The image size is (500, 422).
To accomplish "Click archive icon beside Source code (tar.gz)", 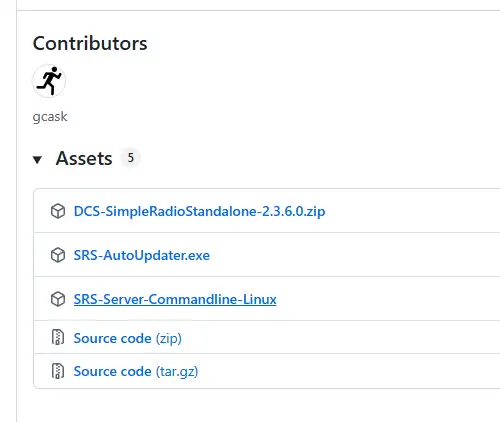I will [x=58, y=371].
